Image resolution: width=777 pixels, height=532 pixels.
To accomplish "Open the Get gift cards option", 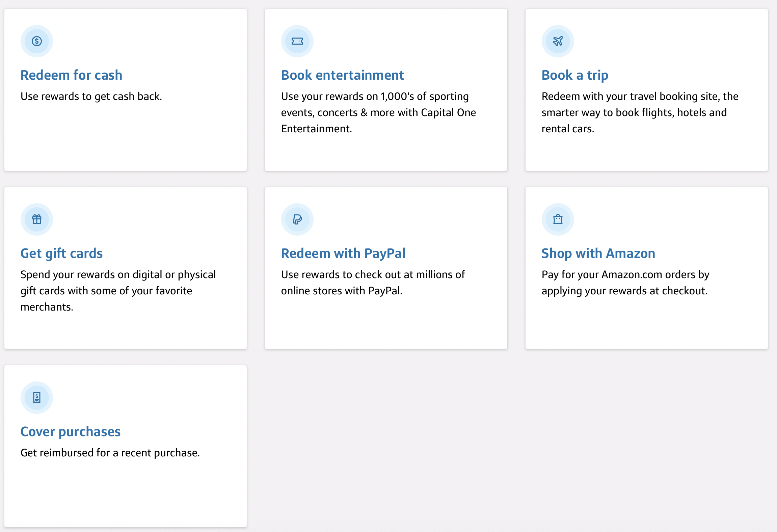I will pos(61,254).
